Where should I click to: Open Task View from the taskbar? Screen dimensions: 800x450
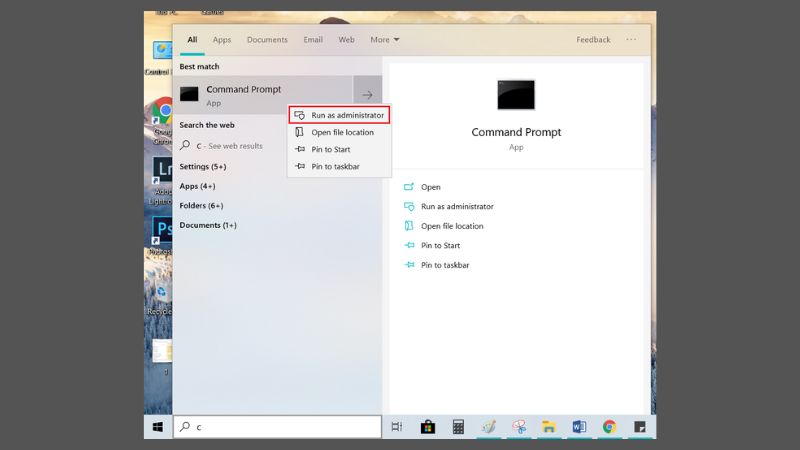397,427
